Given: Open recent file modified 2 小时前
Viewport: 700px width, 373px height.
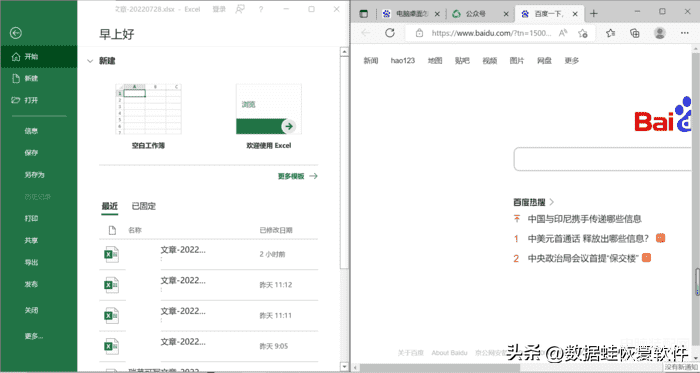Looking at the screenshot, I should tap(208, 254).
